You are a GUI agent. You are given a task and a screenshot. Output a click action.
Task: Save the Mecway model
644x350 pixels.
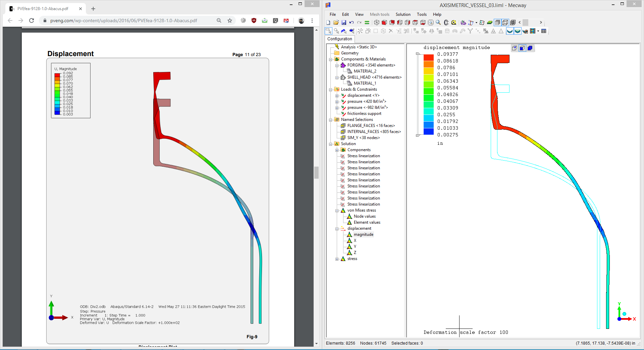[x=344, y=23]
